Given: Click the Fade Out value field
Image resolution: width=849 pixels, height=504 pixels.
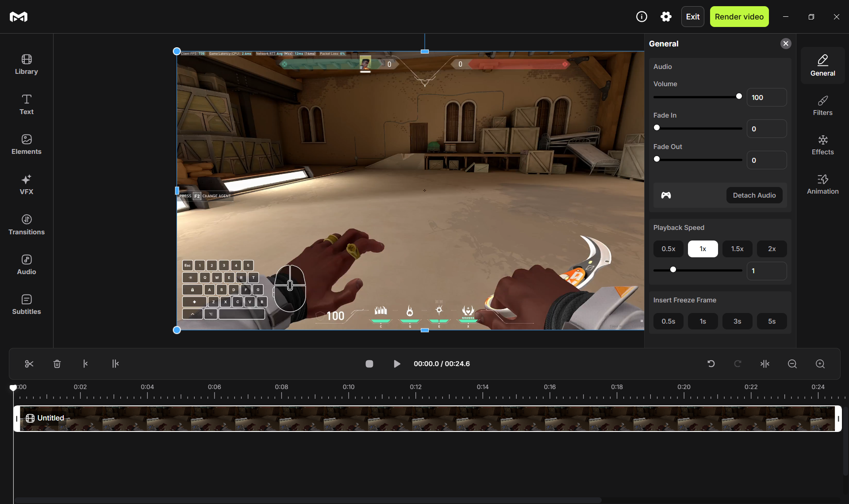Looking at the screenshot, I should click(x=767, y=160).
